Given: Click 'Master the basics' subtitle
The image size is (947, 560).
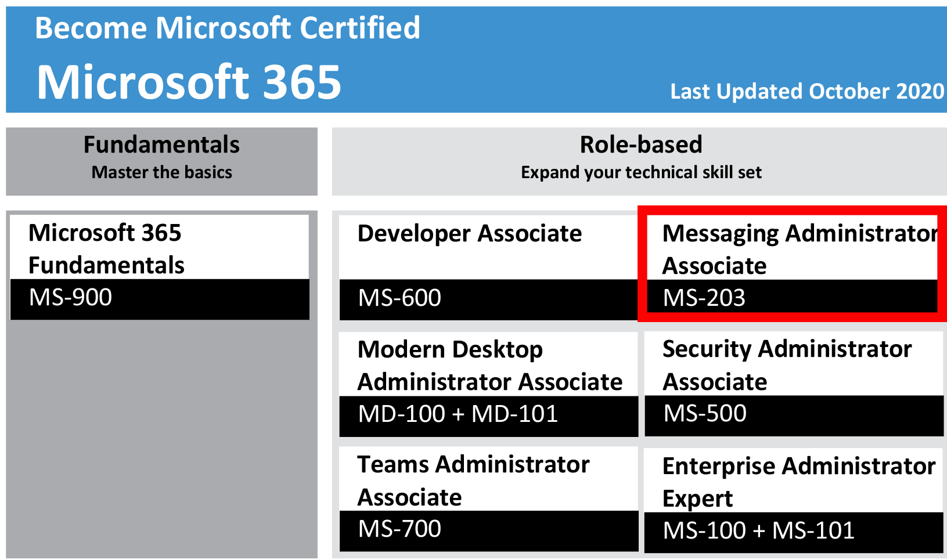Looking at the screenshot, I should click(161, 172).
